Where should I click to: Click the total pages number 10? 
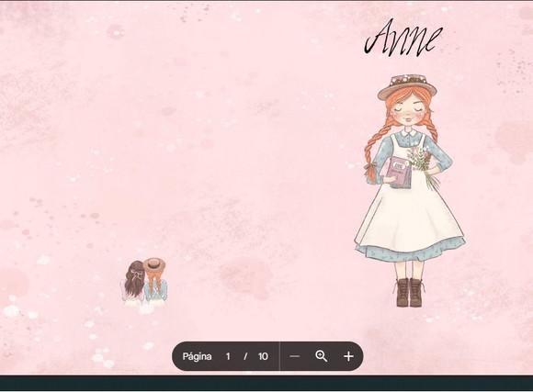click(x=263, y=356)
